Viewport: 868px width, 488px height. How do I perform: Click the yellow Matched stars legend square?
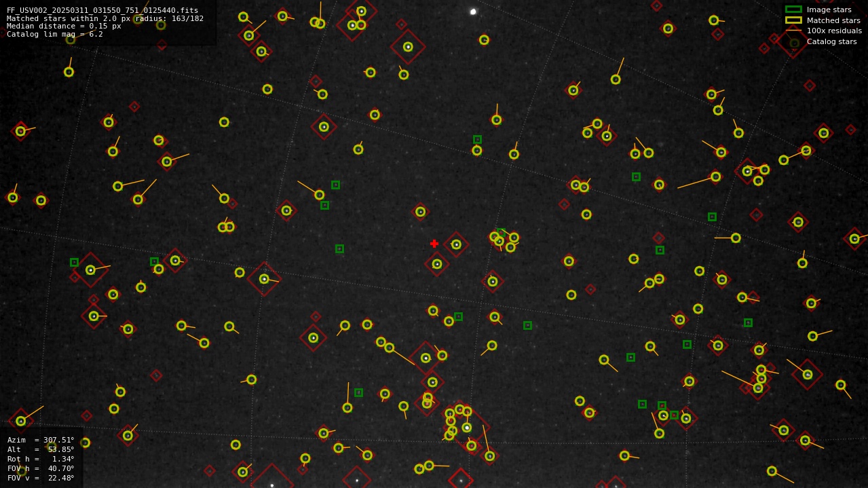click(x=793, y=20)
